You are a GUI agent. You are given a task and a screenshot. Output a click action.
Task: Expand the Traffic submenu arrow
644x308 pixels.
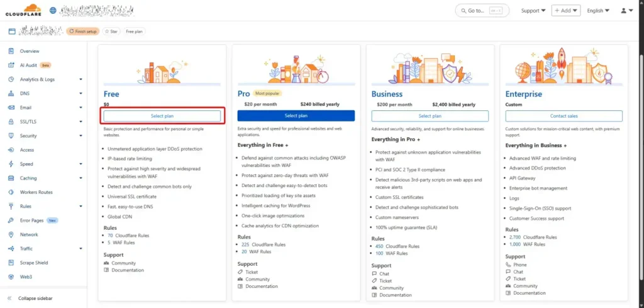pyautogui.click(x=81, y=248)
